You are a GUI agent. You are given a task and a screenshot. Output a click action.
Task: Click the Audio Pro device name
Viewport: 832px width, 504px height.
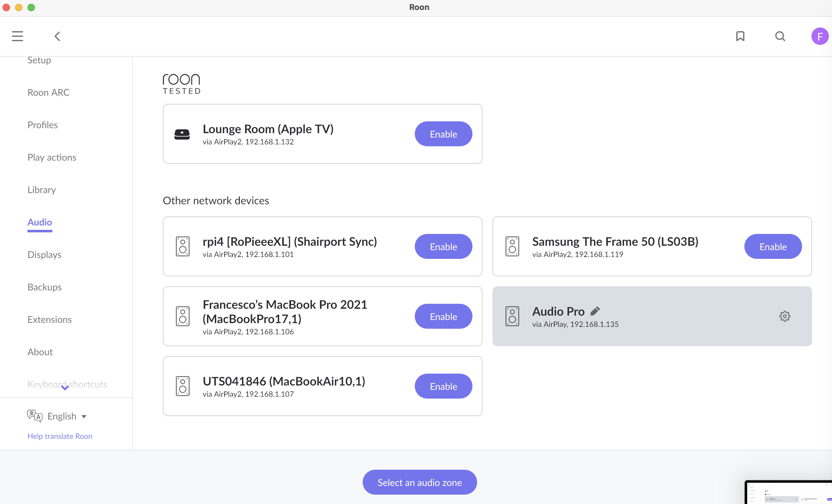coord(558,311)
